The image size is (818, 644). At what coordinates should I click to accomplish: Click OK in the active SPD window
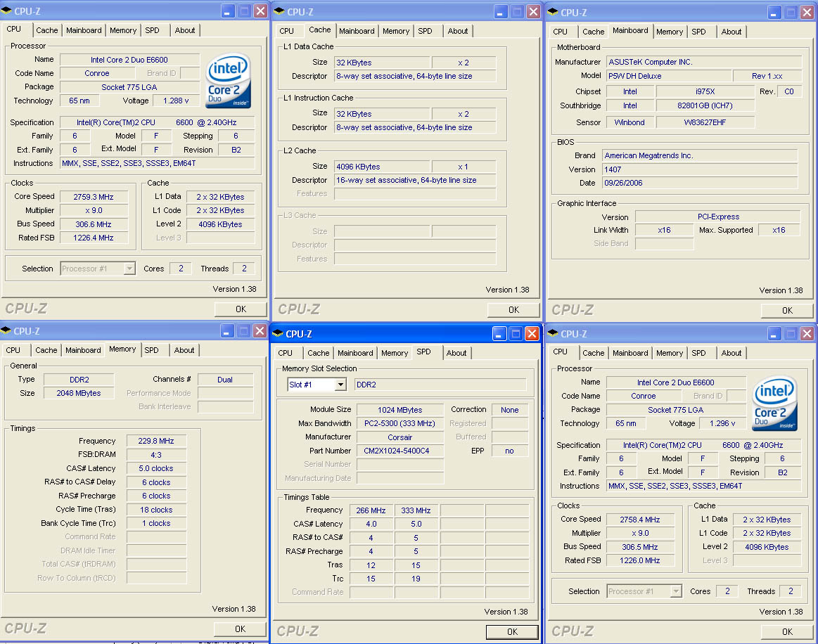click(x=512, y=632)
